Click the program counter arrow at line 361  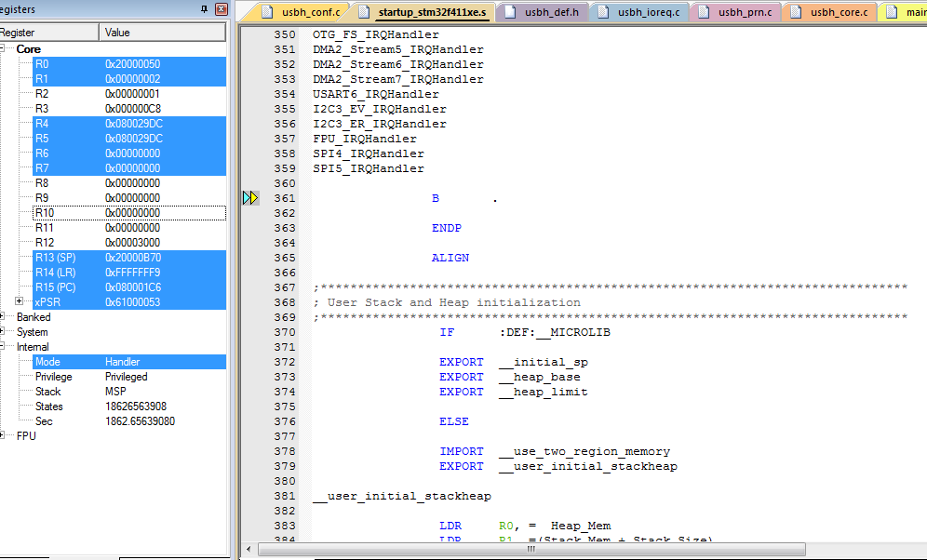[x=250, y=198]
